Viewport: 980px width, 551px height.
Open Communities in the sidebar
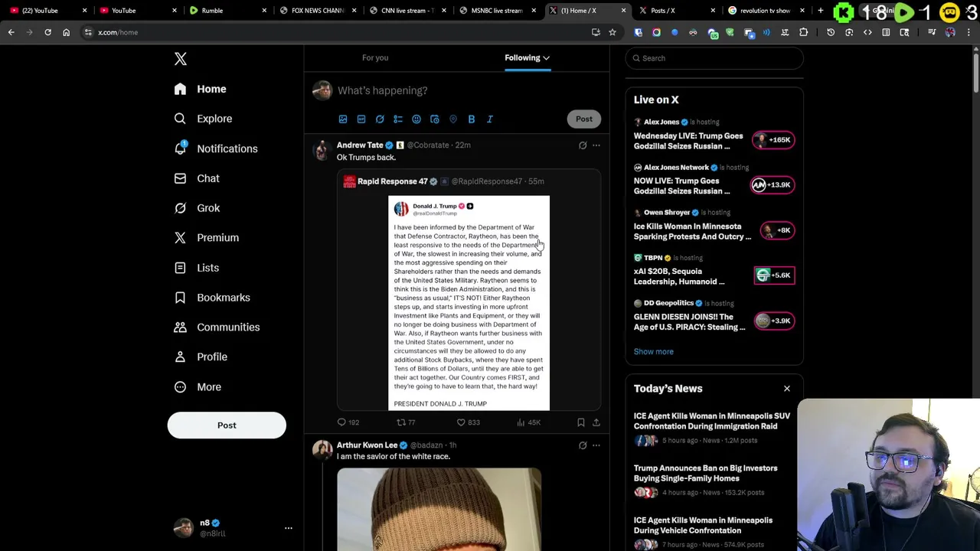tap(217, 328)
